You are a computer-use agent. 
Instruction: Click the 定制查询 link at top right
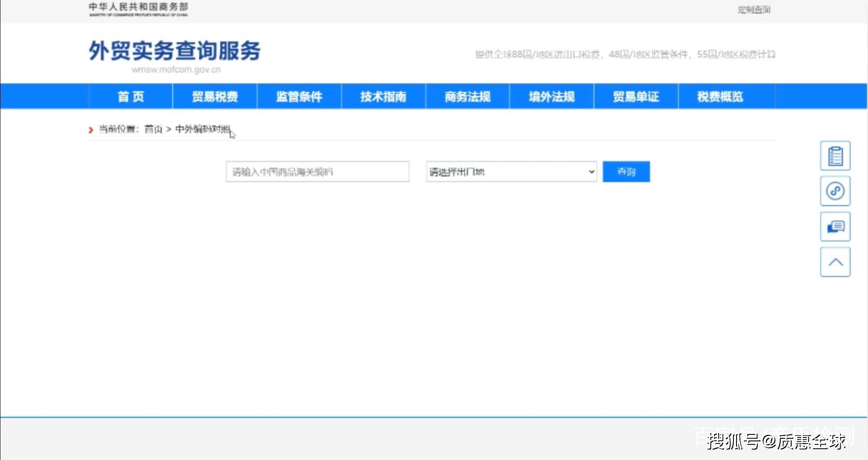[754, 10]
